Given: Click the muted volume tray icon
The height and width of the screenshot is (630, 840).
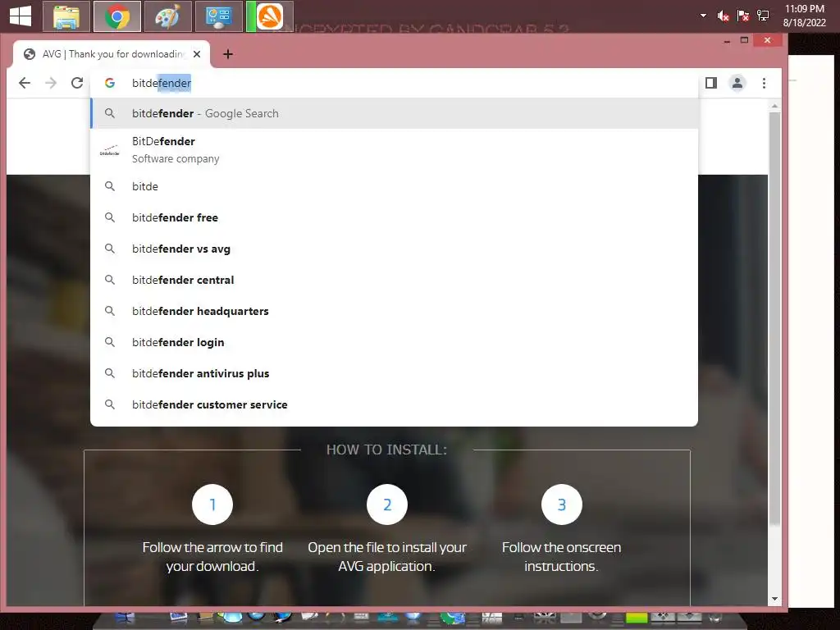Looking at the screenshot, I should tap(724, 16).
